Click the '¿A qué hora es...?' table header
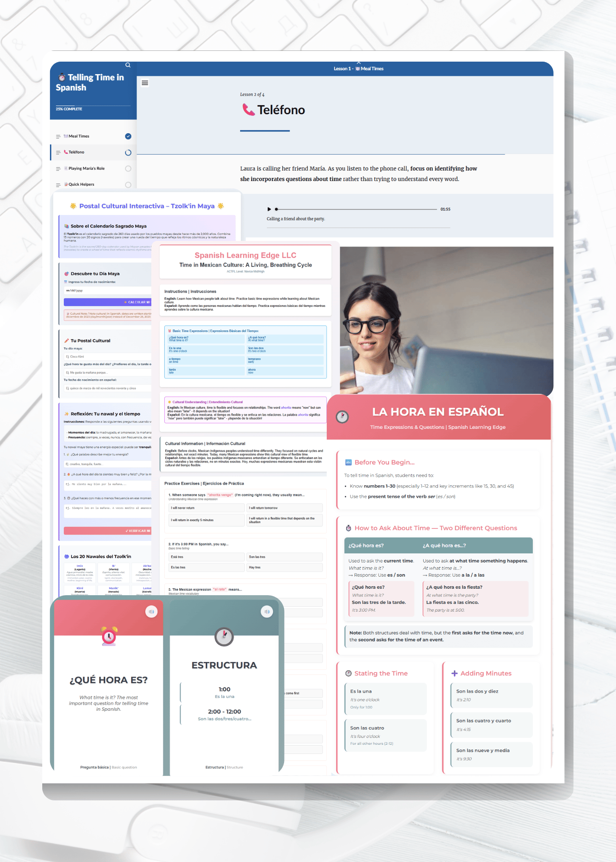The height and width of the screenshot is (862, 616). 444,546
